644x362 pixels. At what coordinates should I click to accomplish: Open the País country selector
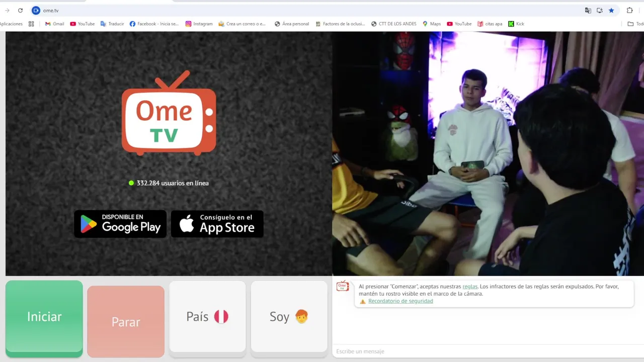click(x=207, y=319)
